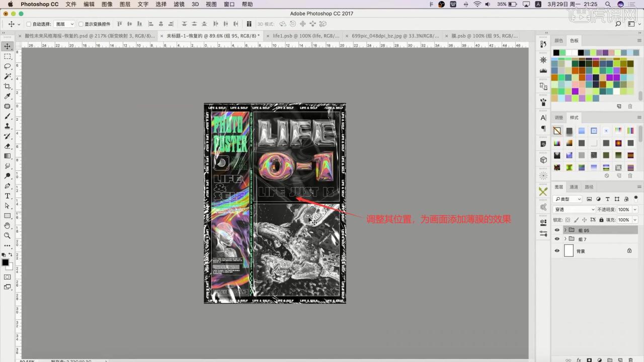Open the Wi-Fi status menu
644x362 pixels.
[477, 4]
